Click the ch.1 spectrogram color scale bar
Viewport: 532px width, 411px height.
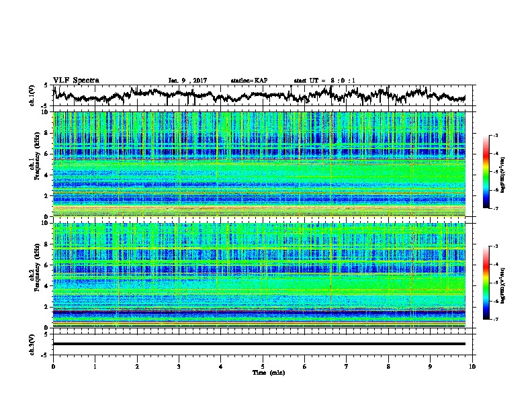(x=486, y=172)
